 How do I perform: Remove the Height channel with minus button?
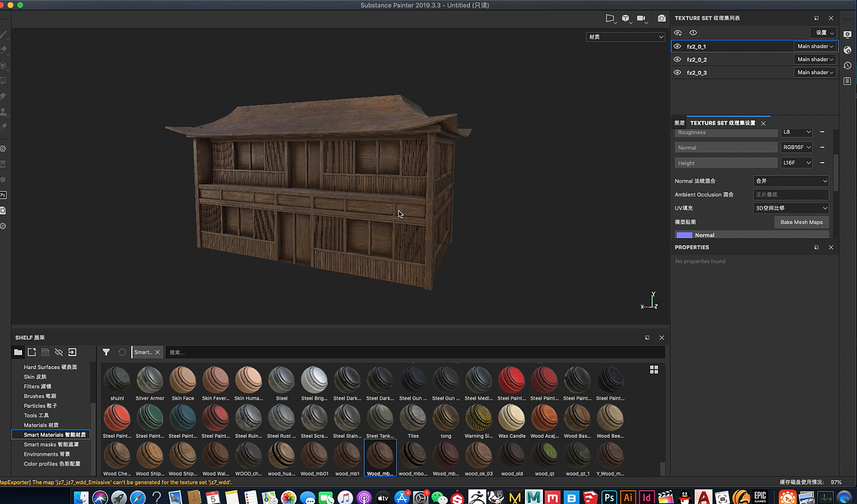point(822,163)
